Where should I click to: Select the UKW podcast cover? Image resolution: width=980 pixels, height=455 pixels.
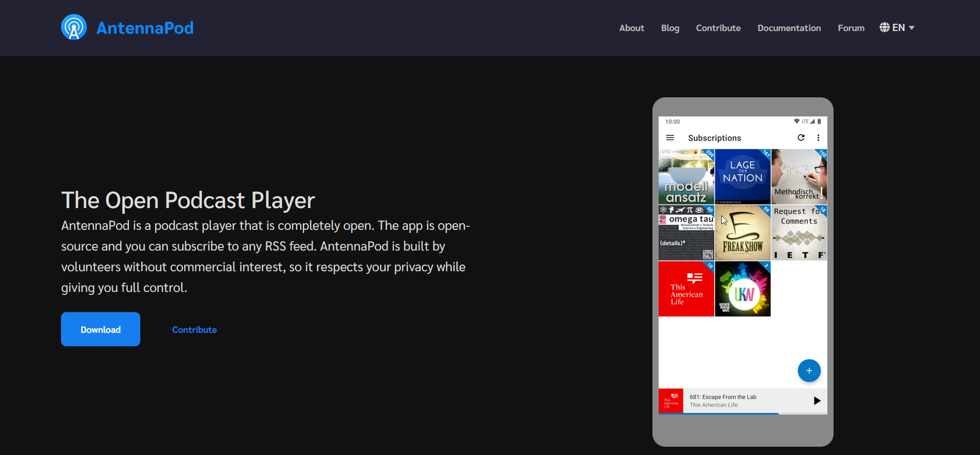point(743,289)
